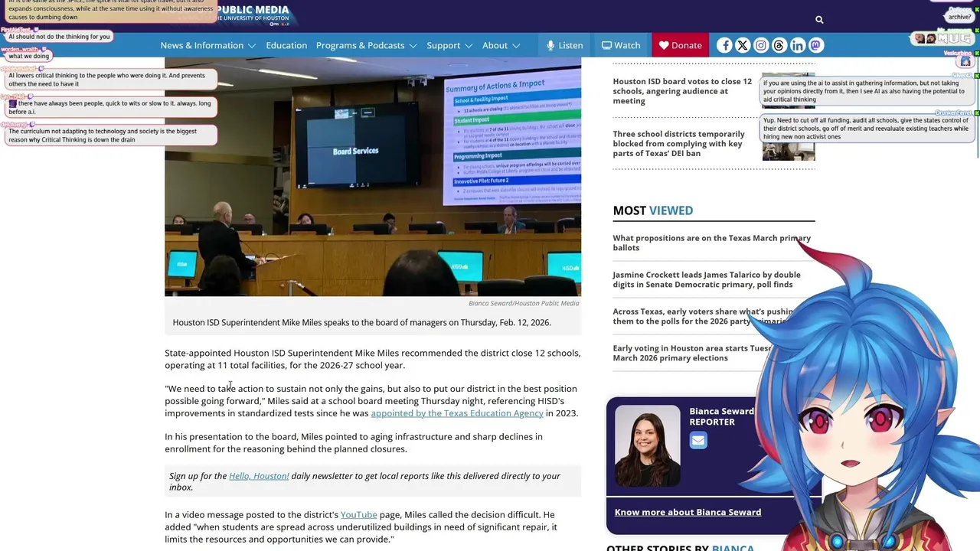This screenshot has height=551, width=980.
Task: Open the Facebook social icon
Action: tap(724, 45)
